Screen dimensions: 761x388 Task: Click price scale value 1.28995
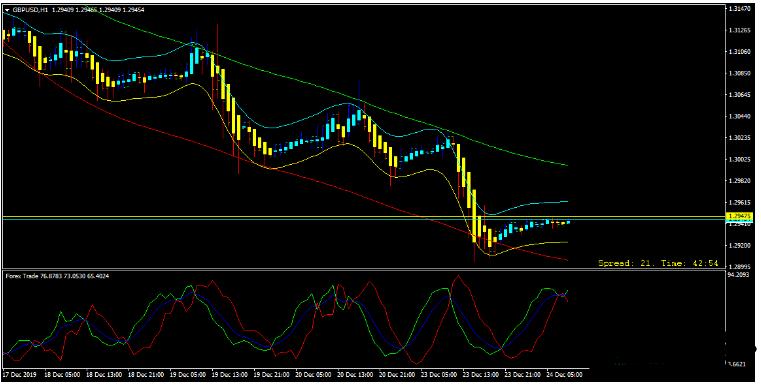[x=739, y=267]
